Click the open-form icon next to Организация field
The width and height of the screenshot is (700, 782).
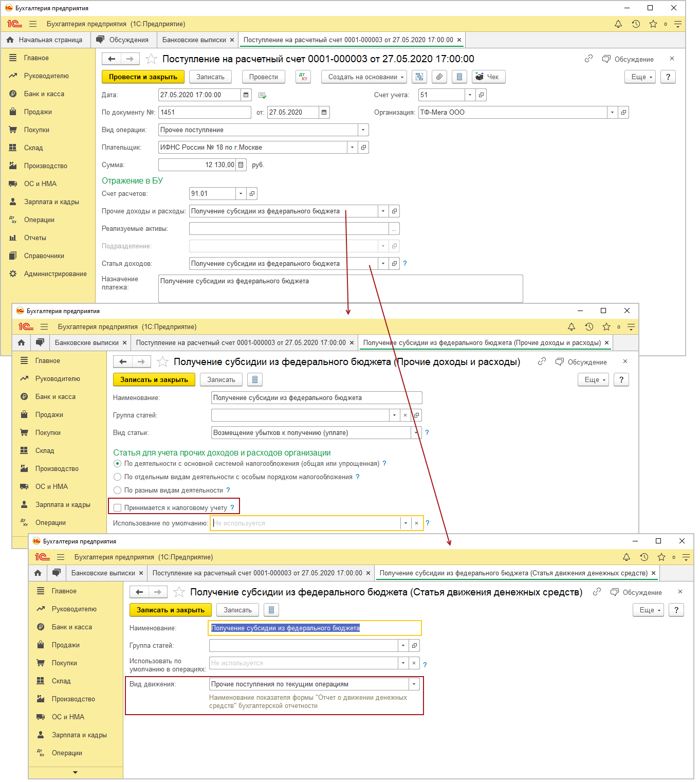click(623, 113)
